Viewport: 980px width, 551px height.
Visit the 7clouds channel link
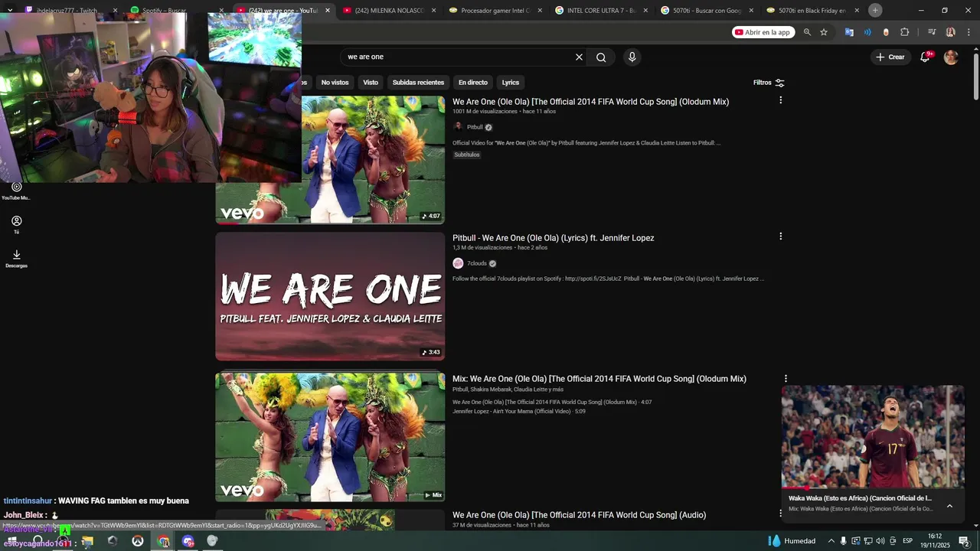coord(477,263)
